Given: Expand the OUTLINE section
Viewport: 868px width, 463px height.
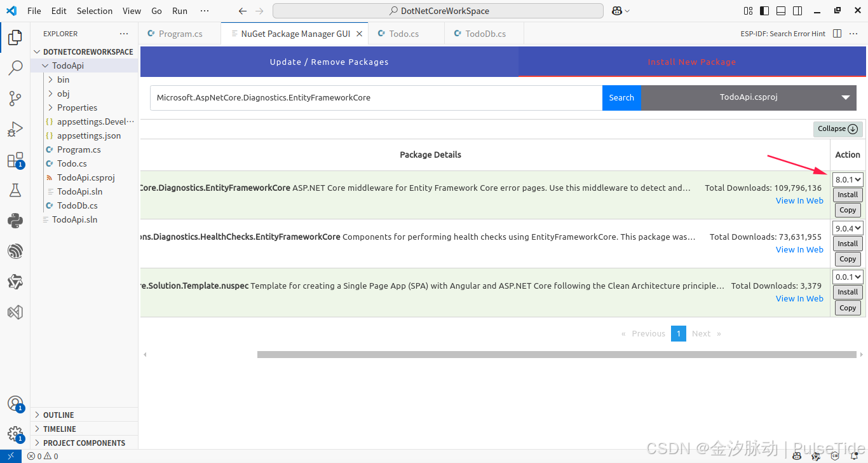Looking at the screenshot, I should click(84, 415).
